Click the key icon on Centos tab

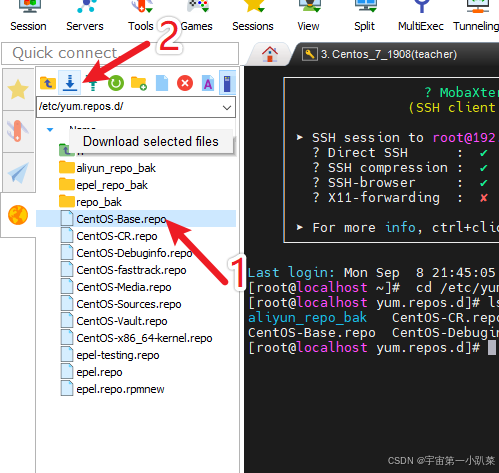click(309, 54)
